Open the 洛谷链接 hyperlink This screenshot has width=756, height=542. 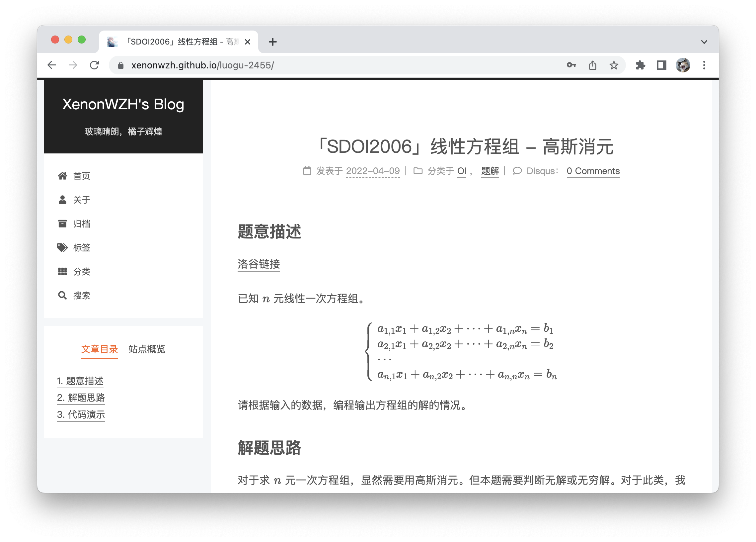[x=259, y=264]
